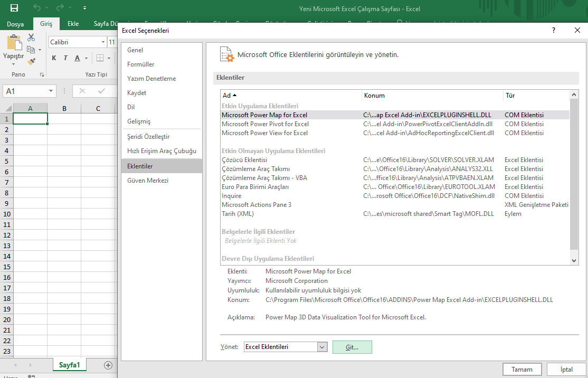
Task: Select Microsoft Actions Pane 3 row
Action: [395, 205]
